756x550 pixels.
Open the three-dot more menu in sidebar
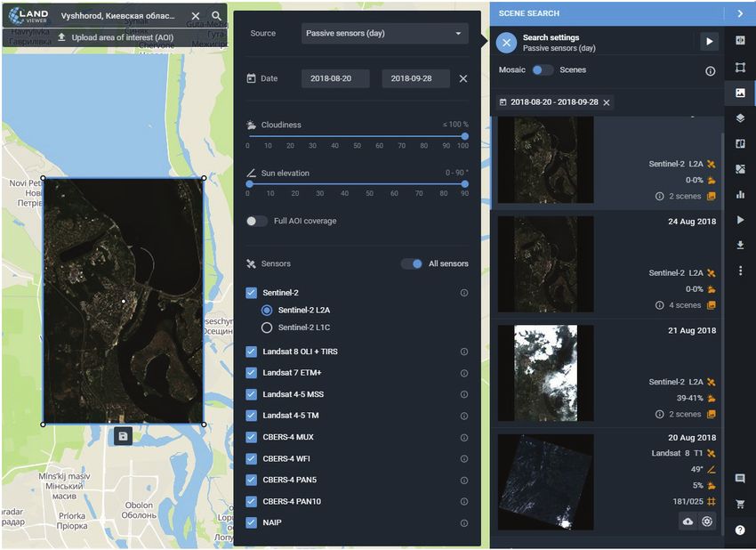pos(740,271)
